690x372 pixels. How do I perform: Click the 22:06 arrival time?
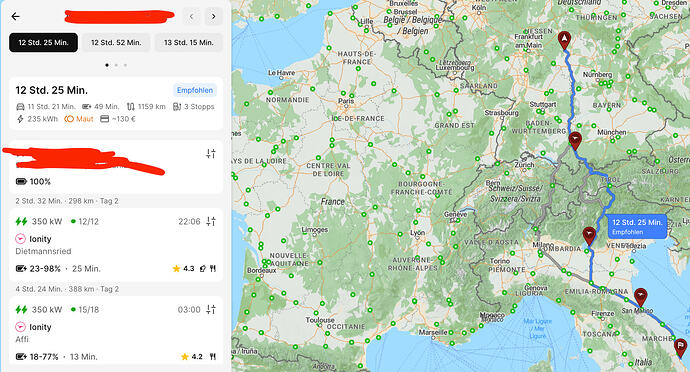pyautogui.click(x=189, y=221)
